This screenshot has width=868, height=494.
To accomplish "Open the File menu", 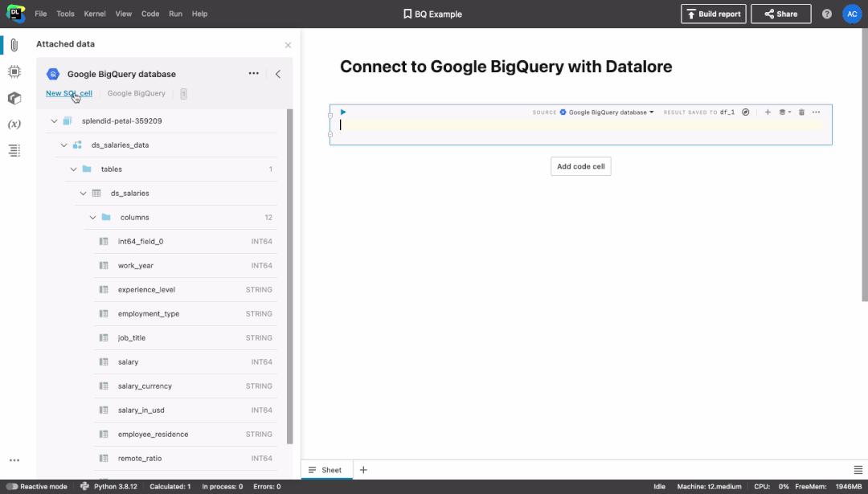I will click(41, 14).
